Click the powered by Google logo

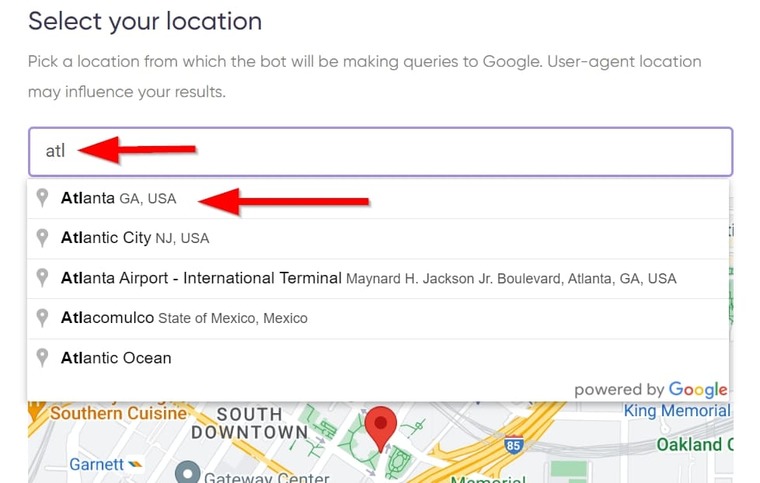[651, 389]
